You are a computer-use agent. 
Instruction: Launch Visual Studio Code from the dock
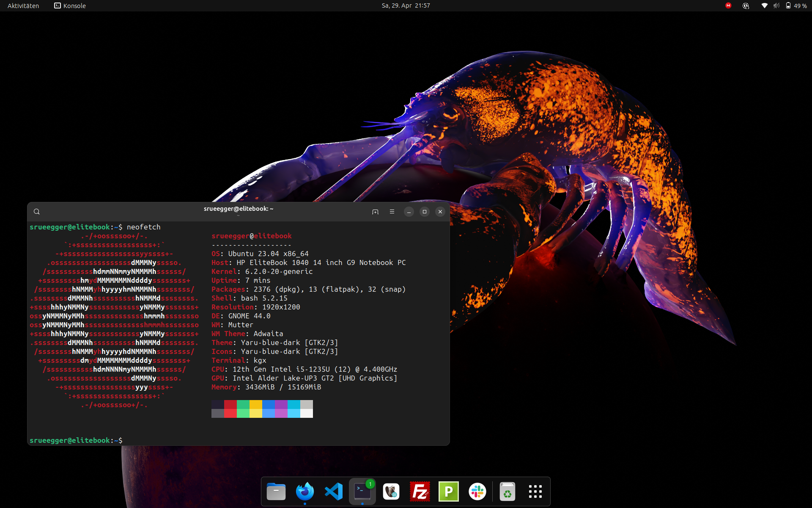point(334,491)
